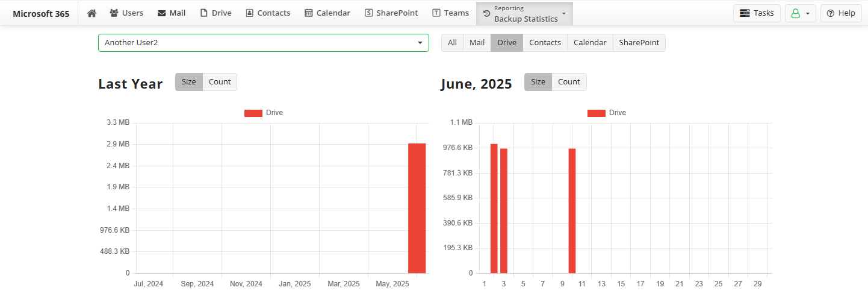Open the Contacts section in navbar
The image size is (868, 299).
coord(268,13)
